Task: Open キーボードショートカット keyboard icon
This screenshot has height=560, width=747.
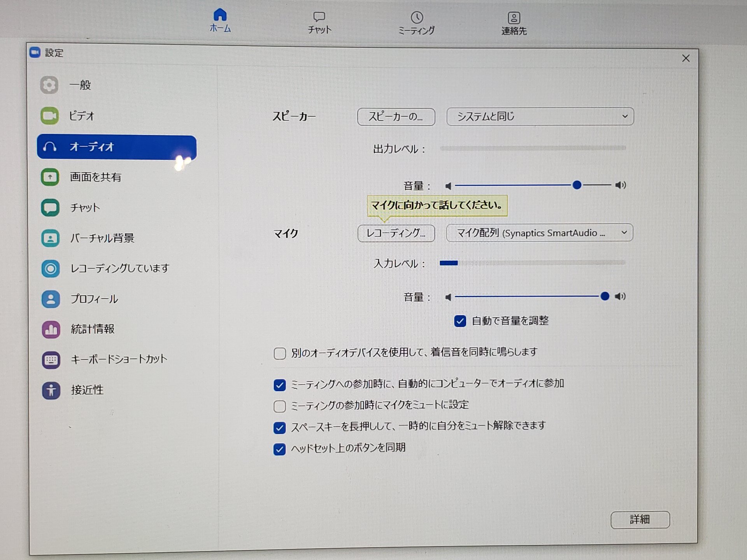Action: 51,360
